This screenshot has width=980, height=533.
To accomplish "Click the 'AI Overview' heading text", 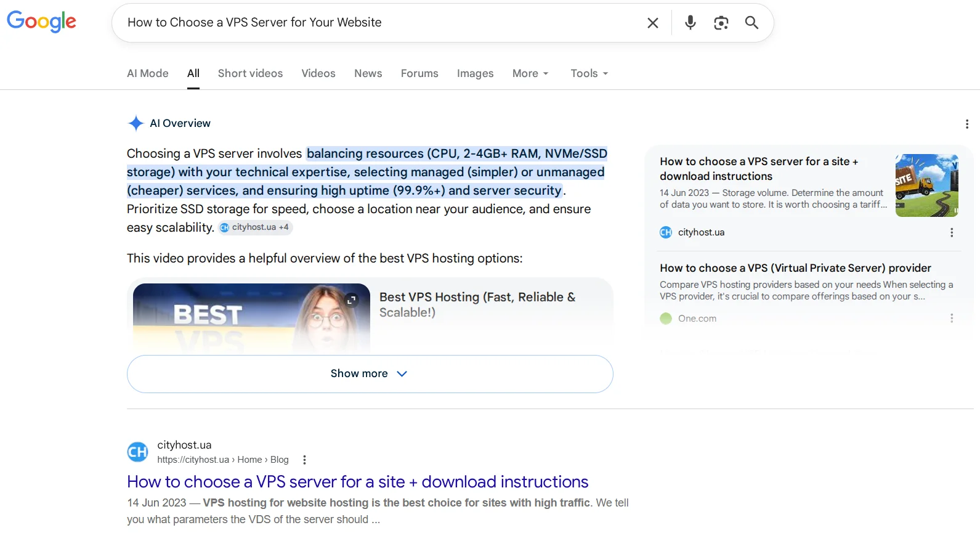I will click(x=180, y=123).
